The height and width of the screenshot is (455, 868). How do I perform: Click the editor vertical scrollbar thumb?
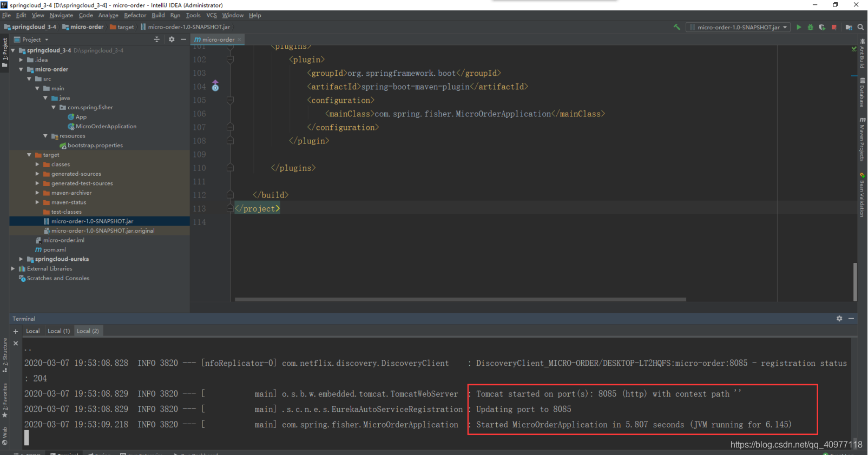(x=855, y=281)
